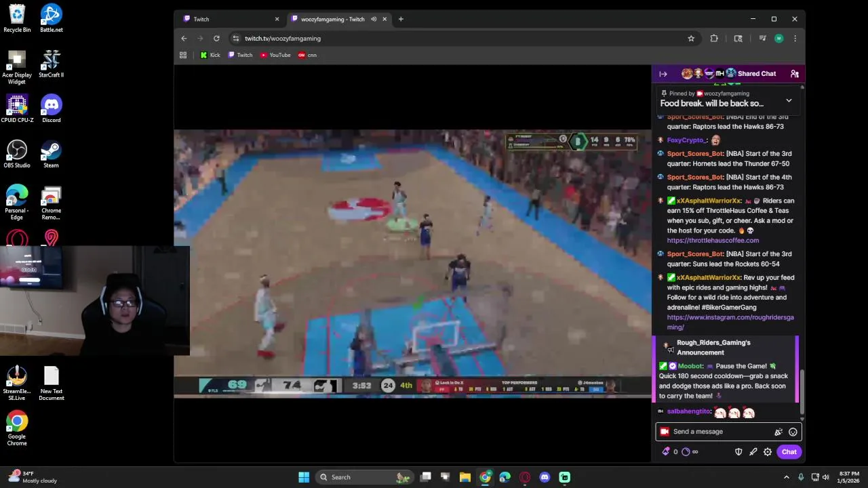The width and height of the screenshot is (868, 488).
Task: Click the taskbar Search box
Action: pyautogui.click(x=364, y=477)
